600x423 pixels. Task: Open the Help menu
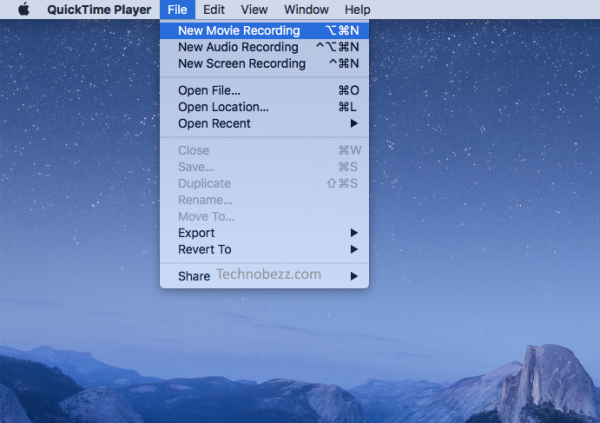click(x=357, y=9)
